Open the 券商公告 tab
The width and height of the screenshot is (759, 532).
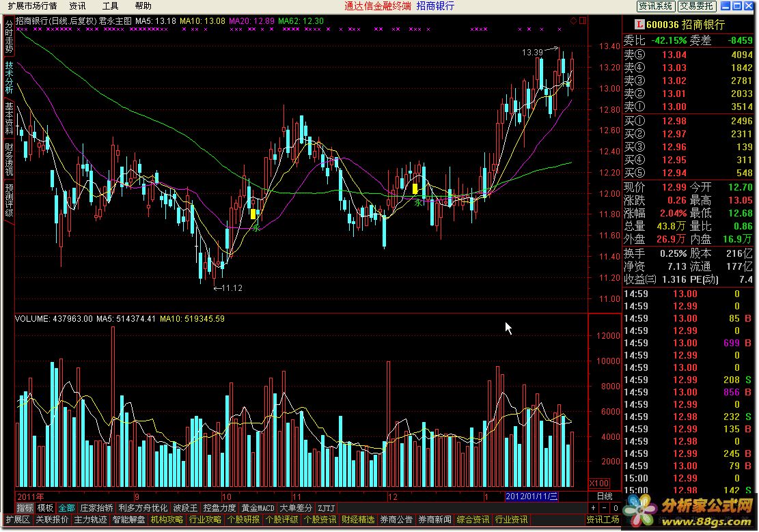coord(396,520)
